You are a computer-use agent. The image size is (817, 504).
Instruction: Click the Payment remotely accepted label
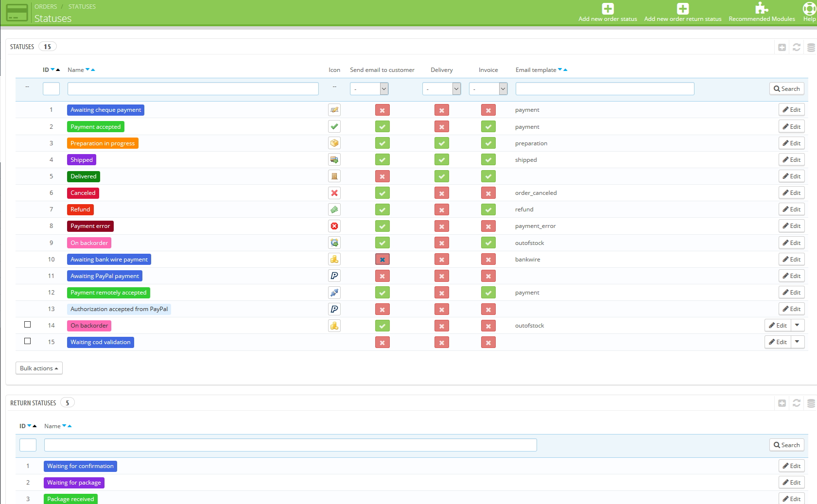click(108, 293)
